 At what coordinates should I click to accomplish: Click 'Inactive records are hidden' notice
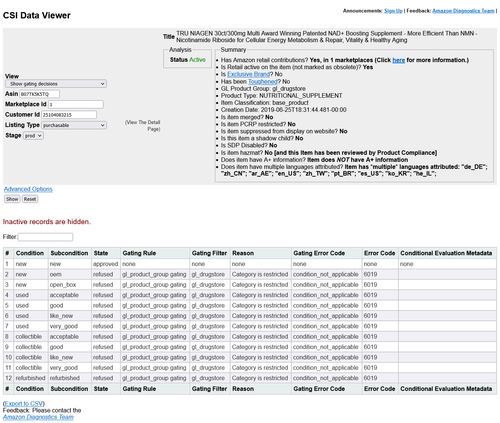coord(47,222)
